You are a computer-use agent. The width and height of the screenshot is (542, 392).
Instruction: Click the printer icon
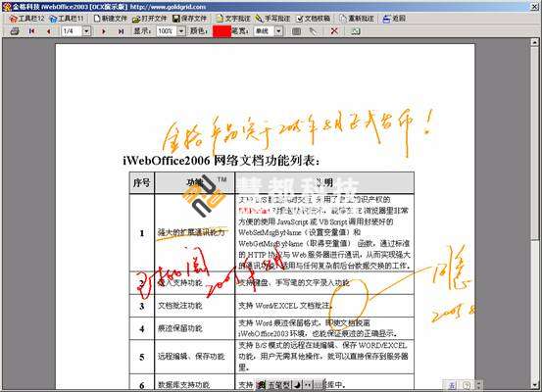pos(15,31)
